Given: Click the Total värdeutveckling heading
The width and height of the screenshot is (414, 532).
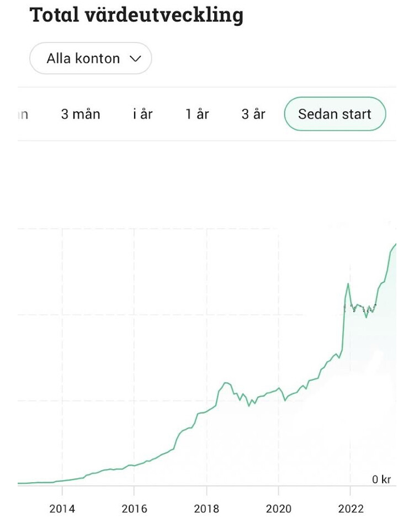Looking at the screenshot, I should pos(136,15).
